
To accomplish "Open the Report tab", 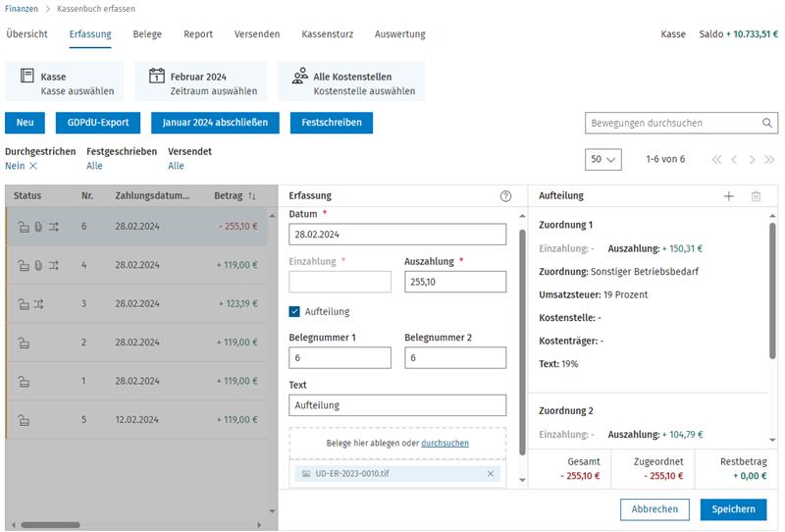I will pos(198,34).
